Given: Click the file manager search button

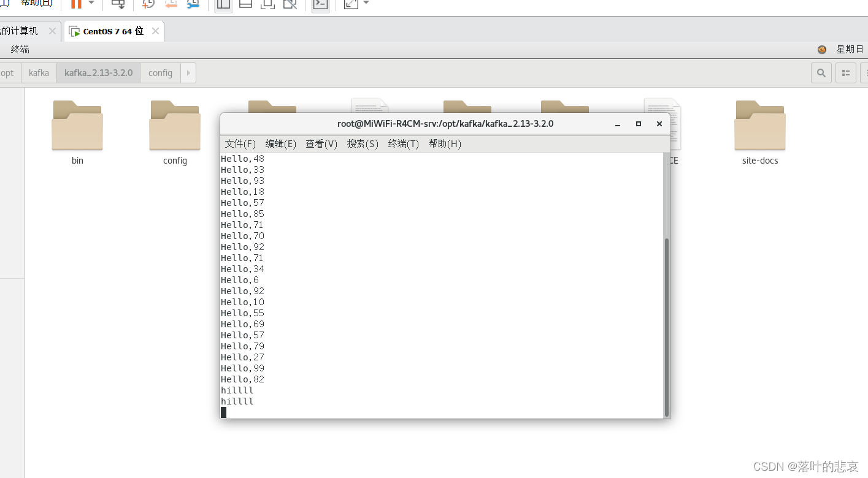Looking at the screenshot, I should coord(821,73).
